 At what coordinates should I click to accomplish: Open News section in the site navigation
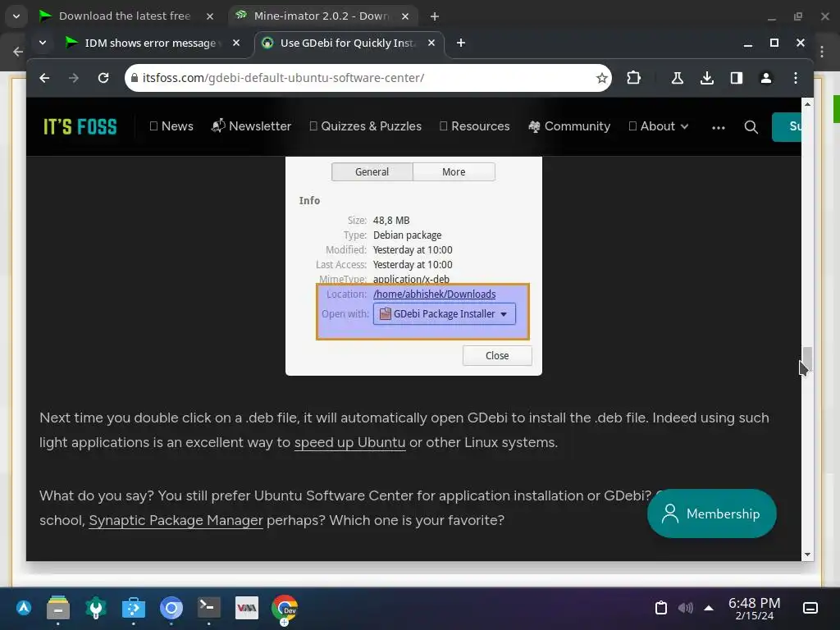[171, 126]
